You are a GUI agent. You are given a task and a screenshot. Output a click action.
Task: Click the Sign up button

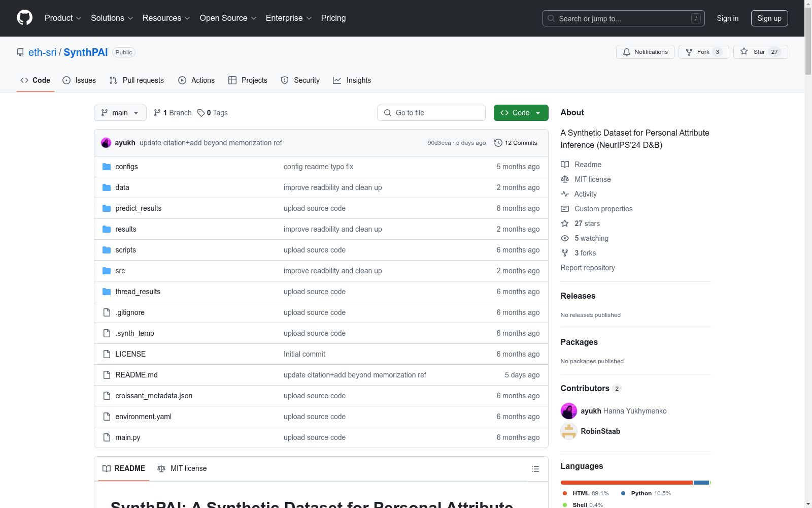(769, 18)
